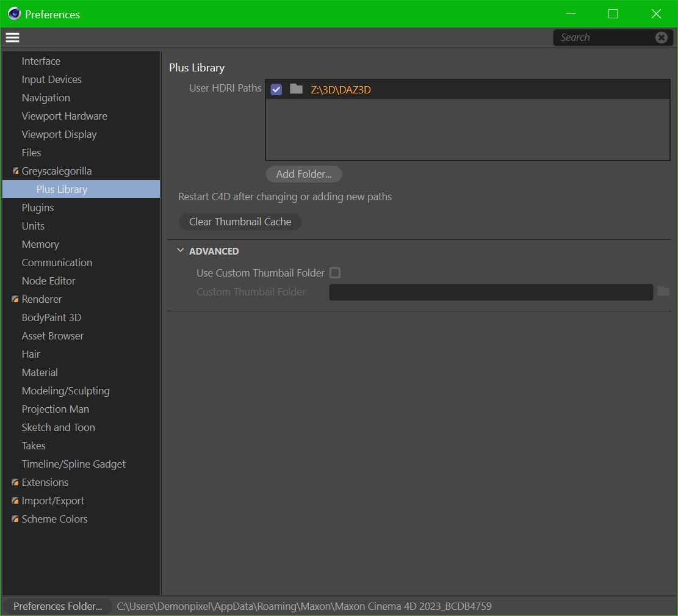Clear the search field with X icon
The height and width of the screenshot is (616, 678).
(x=661, y=38)
